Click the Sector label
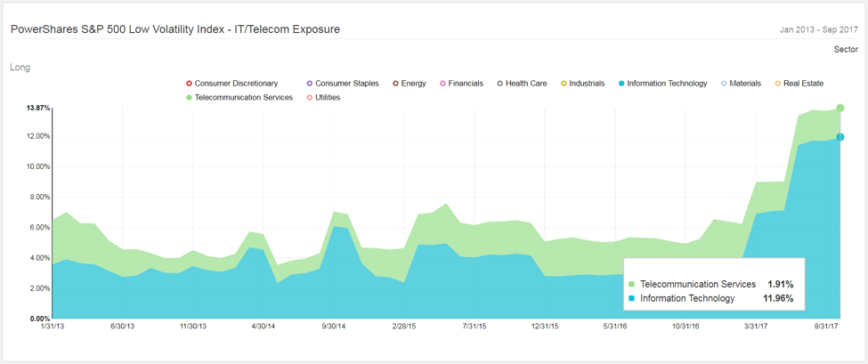 [x=847, y=49]
